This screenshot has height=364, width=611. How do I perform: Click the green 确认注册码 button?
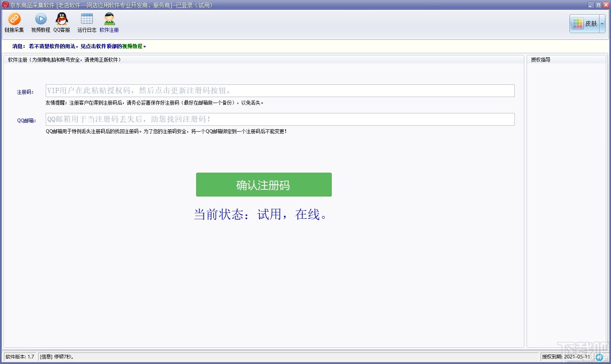pos(264,185)
